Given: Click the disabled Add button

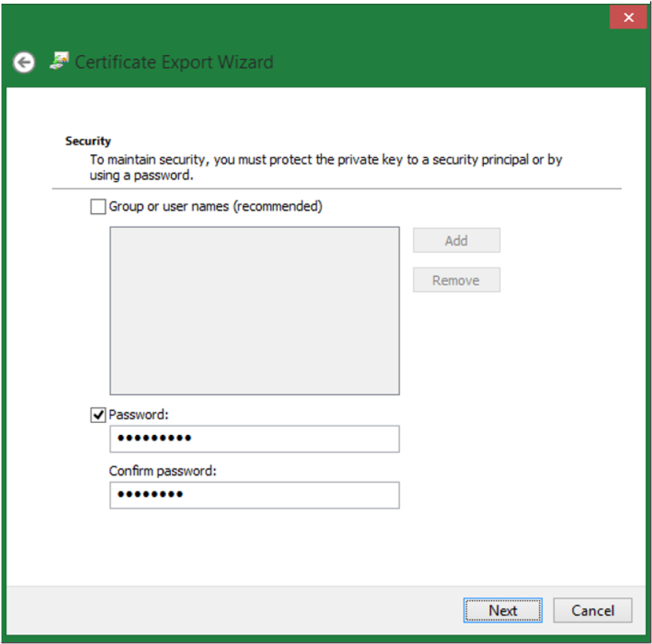Looking at the screenshot, I should 457,240.
